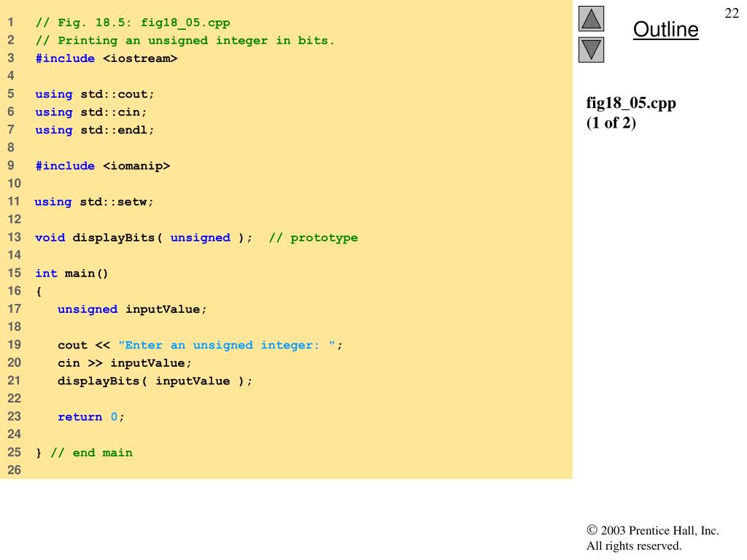Click the 'using std::cin;' line
The image size is (747, 560).
point(91,112)
